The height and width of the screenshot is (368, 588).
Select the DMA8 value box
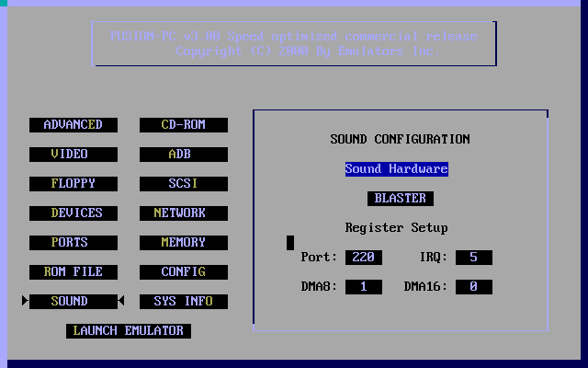(x=364, y=287)
